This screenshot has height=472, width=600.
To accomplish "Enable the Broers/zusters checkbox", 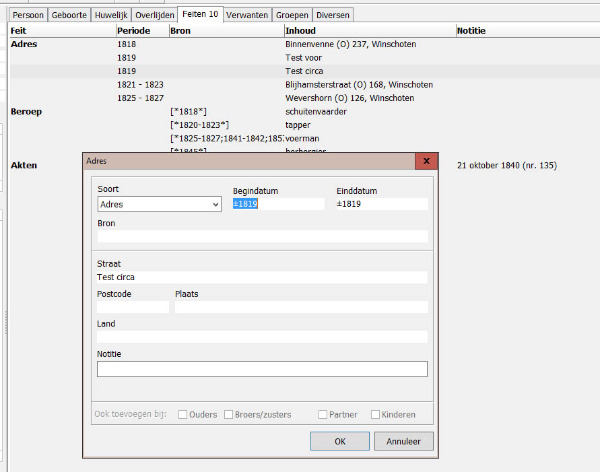I will tap(229, 414).
